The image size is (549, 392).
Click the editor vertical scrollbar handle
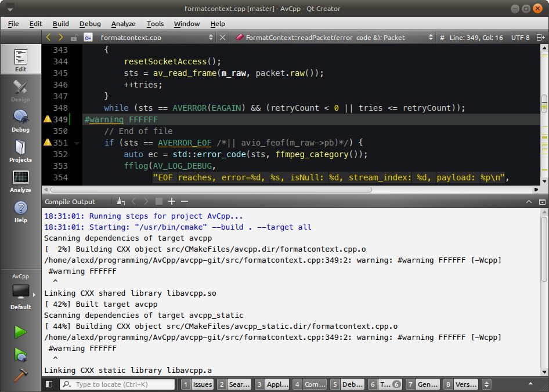(x=544, y=104)
